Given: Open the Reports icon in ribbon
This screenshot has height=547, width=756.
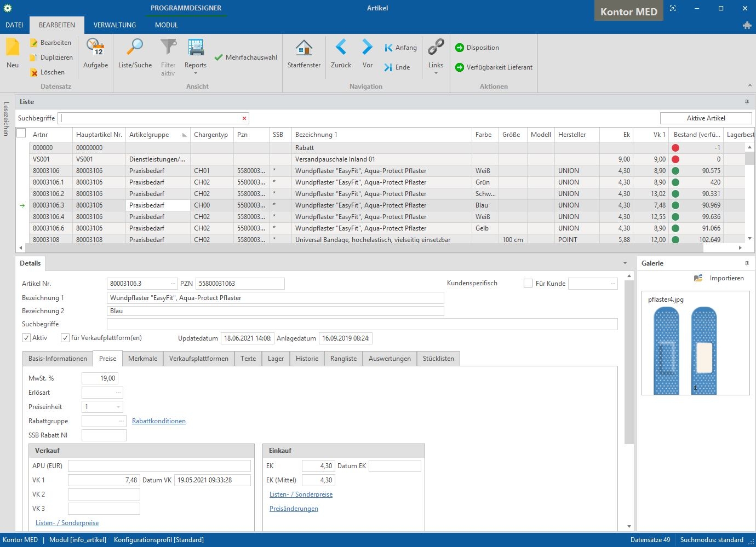Looking at the screenshot, I should click(x=195, y=48).
